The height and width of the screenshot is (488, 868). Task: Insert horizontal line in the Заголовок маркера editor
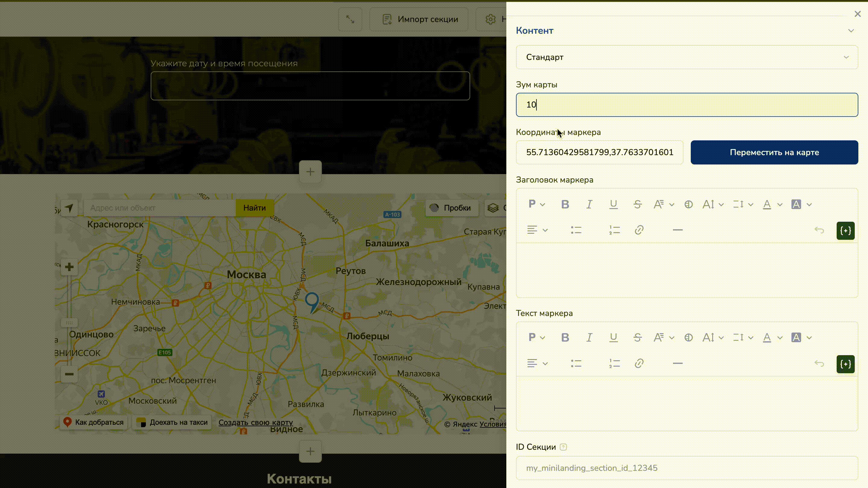coord(677,230)
